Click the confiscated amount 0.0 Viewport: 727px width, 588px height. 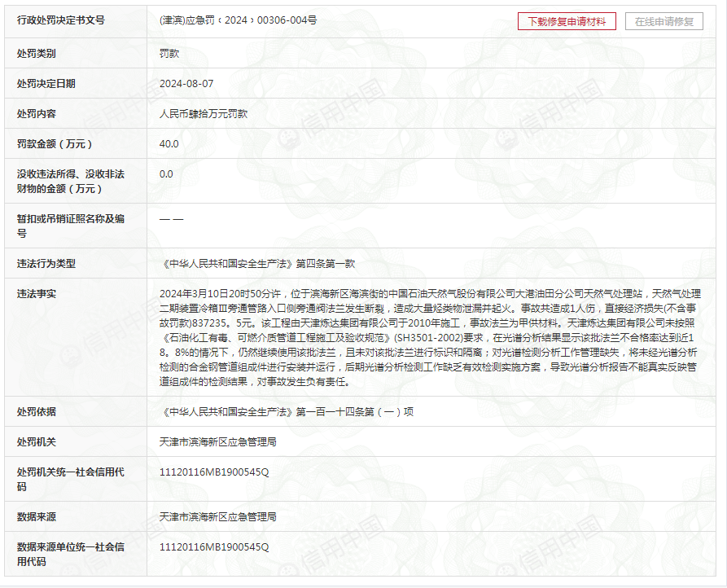pyautogui.click(x=166, y=174)
